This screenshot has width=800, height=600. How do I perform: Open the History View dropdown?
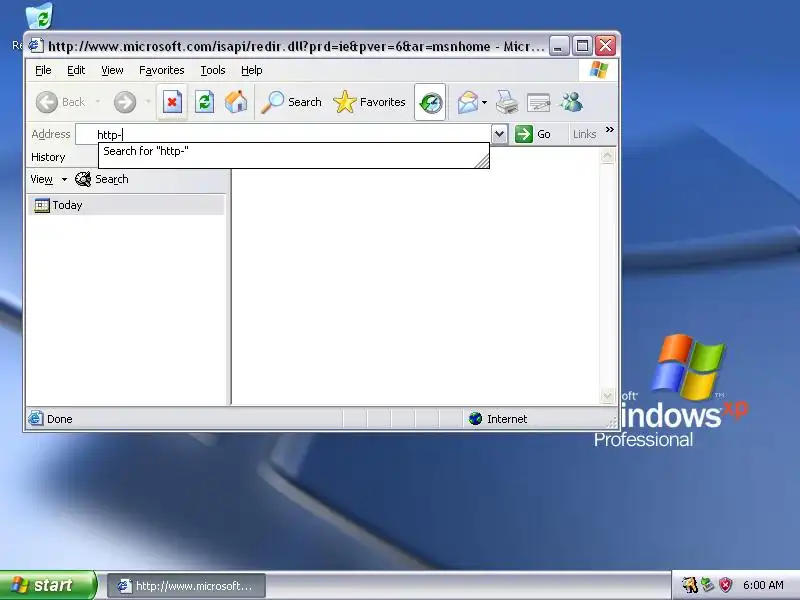click(x=49, y=179)
